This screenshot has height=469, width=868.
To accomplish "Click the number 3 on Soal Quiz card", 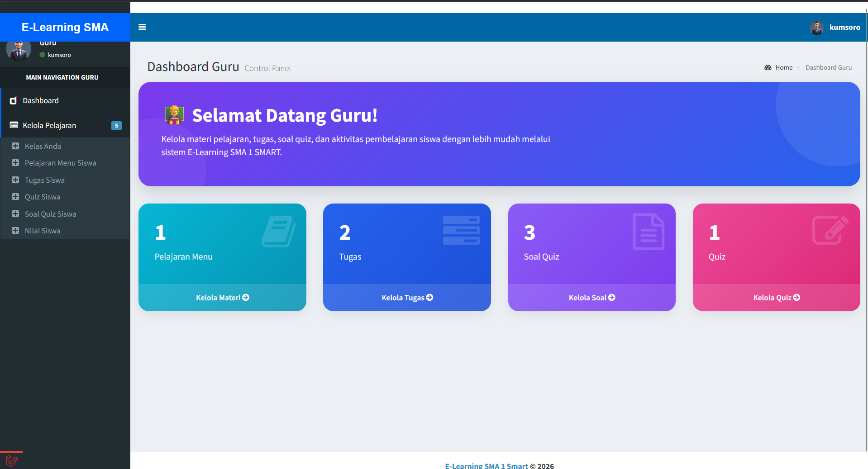I will tap(529, 232).
